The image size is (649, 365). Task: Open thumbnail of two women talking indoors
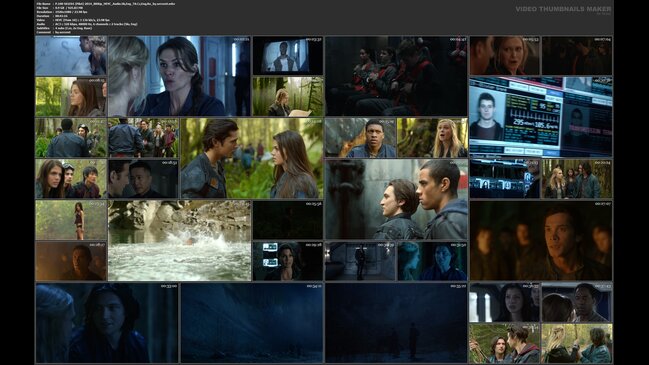[179, 76]
